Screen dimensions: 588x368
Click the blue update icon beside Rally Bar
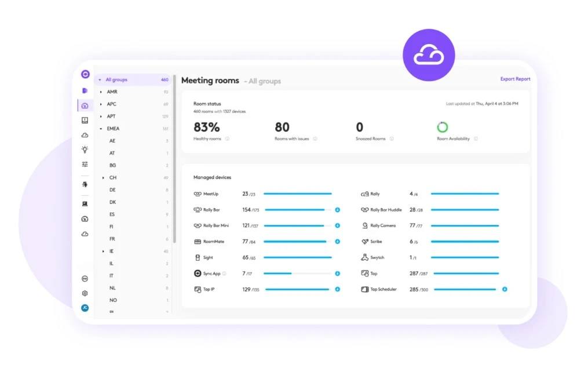coord(338,210)
